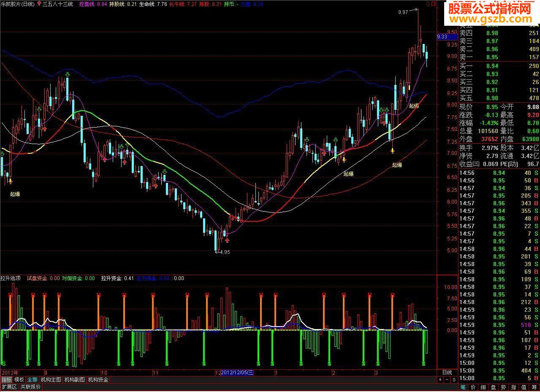This screenshot has height=392, width=540.
Task: Click the PE(动) 96.7 value
Action: point(533,164)
